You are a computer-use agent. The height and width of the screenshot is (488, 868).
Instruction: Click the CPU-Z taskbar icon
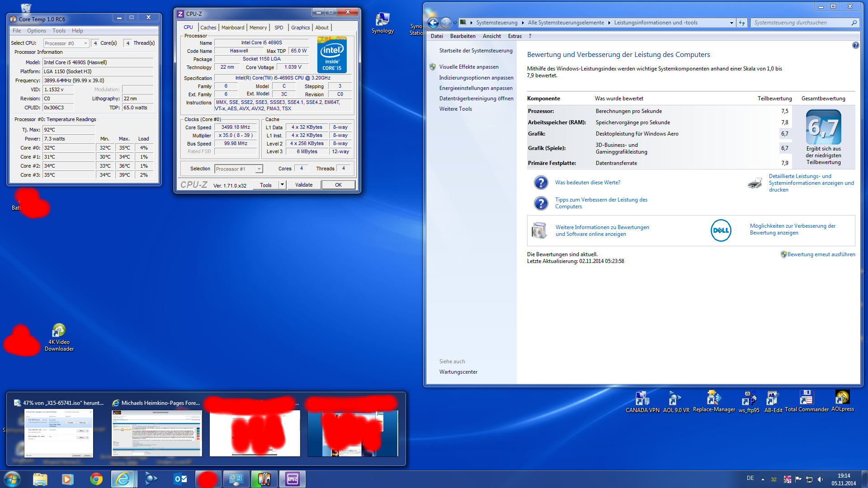point(292,479)
